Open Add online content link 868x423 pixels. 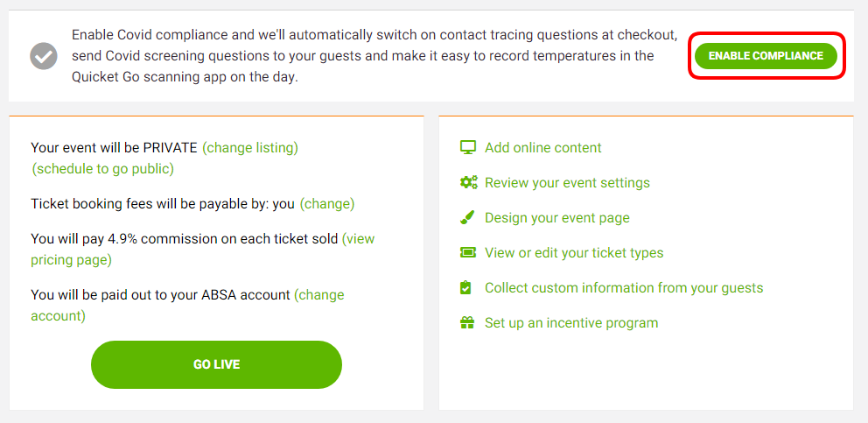(542, 148)
